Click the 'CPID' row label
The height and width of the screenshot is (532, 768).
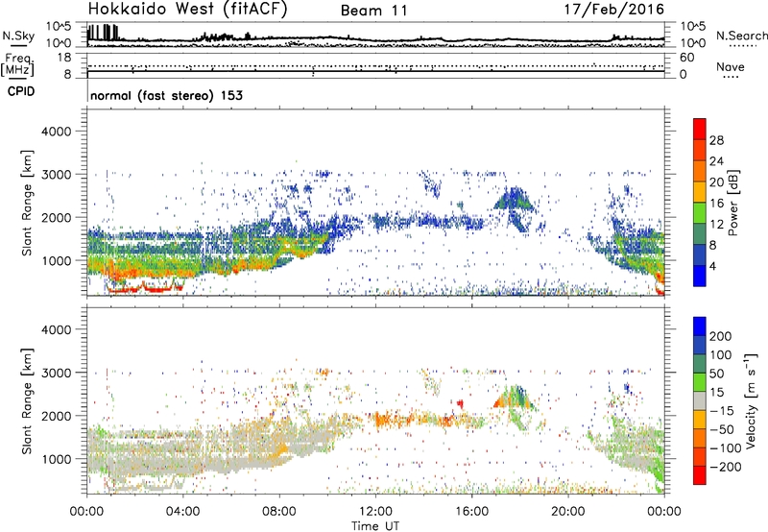click(x=21, y=91)
